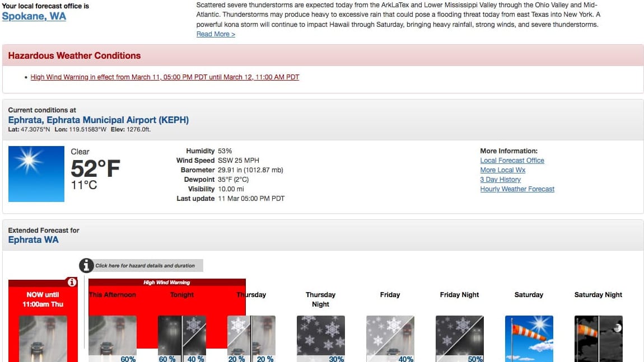Click the hazard details info circle icon
This screenshot has width=644, height=362.
pyautogui.click(x=87, y=265)
